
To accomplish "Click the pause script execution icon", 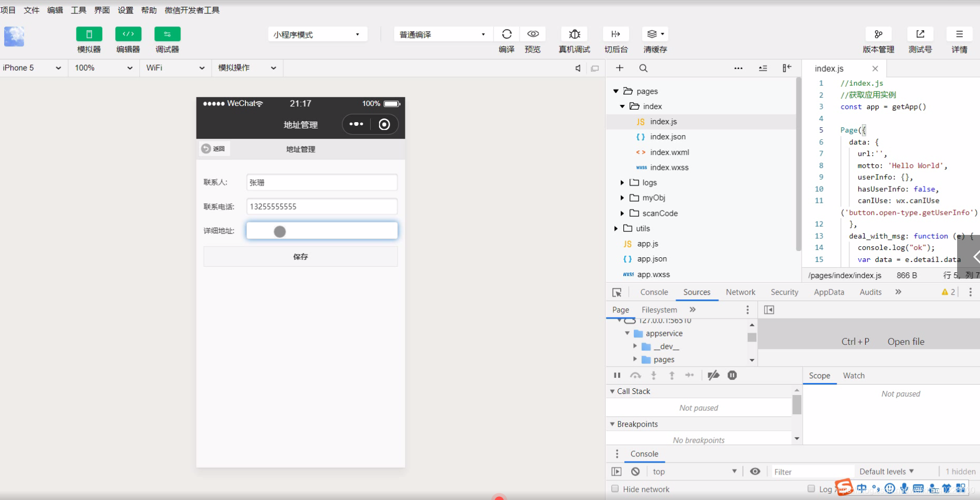I will pyautogui.click(x=617, y=375).
